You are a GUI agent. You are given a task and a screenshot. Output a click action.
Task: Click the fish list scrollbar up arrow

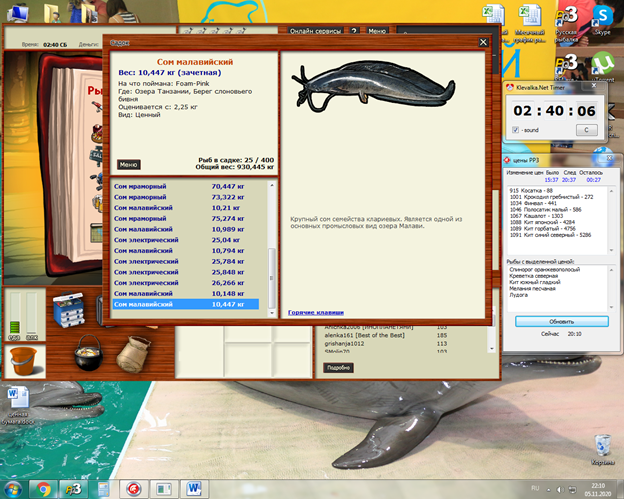tap(272, 185)
